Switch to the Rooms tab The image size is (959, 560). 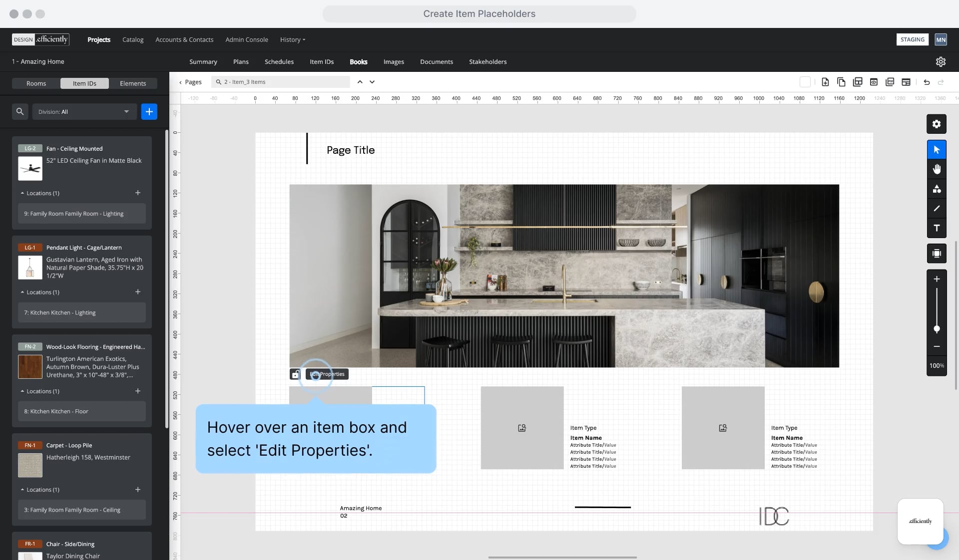tap(36, 83)
